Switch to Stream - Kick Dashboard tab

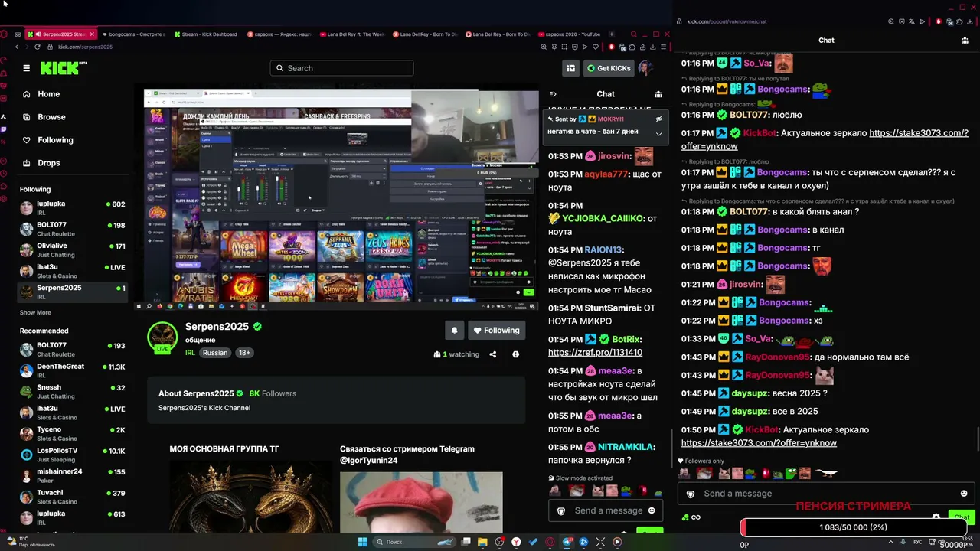pyautogui.click(x=206, y=34)
